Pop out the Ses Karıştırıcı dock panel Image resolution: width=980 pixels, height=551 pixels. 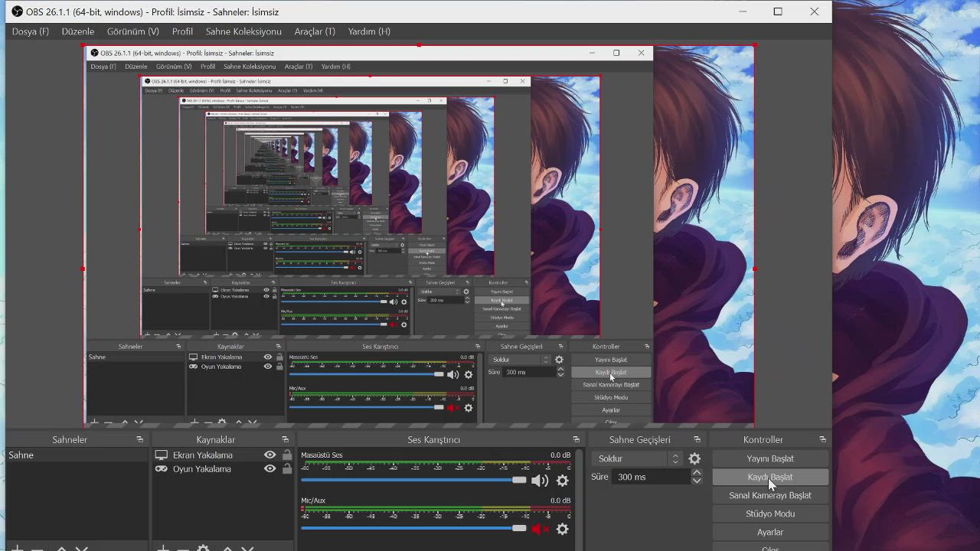[x=576, y=439]
